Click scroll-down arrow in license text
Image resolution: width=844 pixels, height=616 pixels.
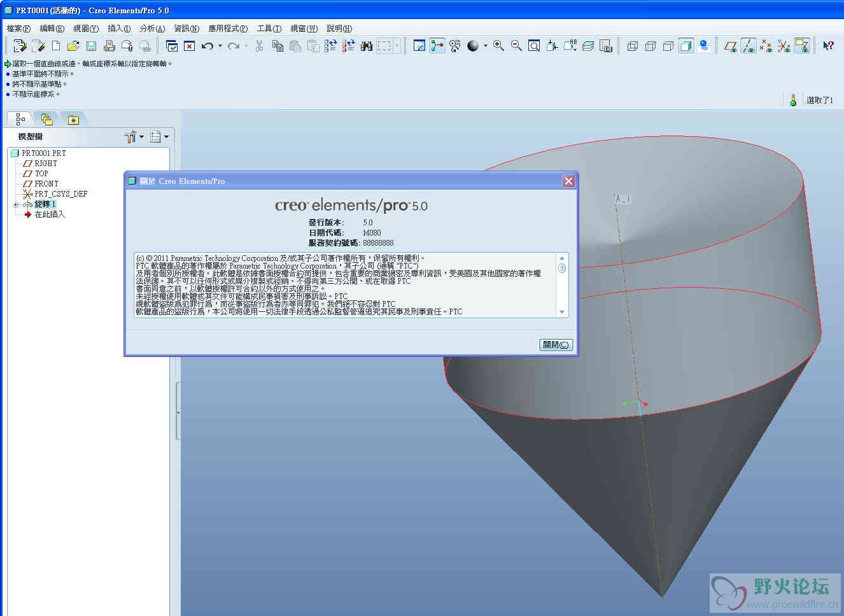[562, 312]
